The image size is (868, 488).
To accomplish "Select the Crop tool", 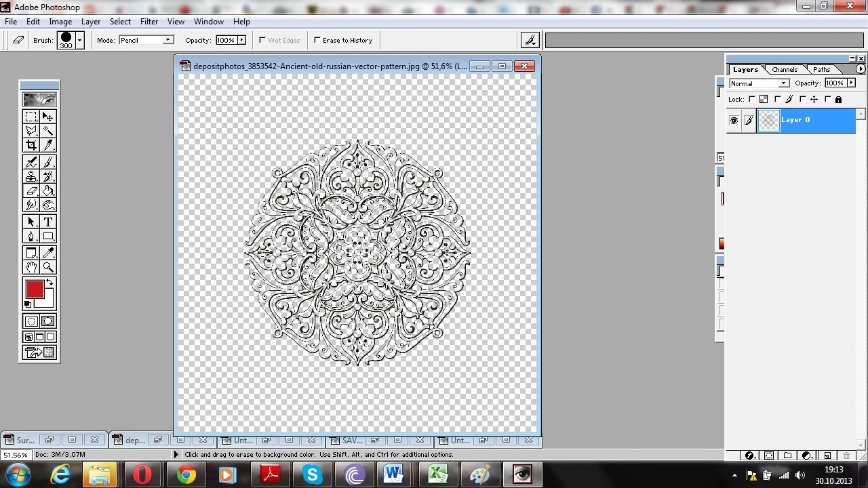I will click(31, 145).
